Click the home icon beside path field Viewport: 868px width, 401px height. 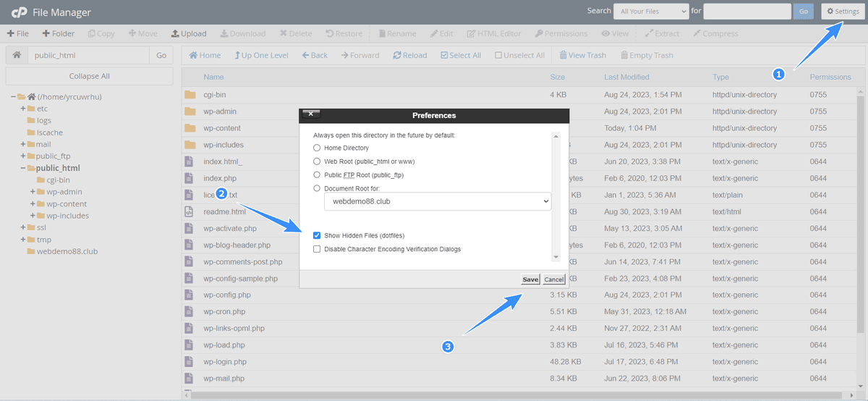pos(17,55)
